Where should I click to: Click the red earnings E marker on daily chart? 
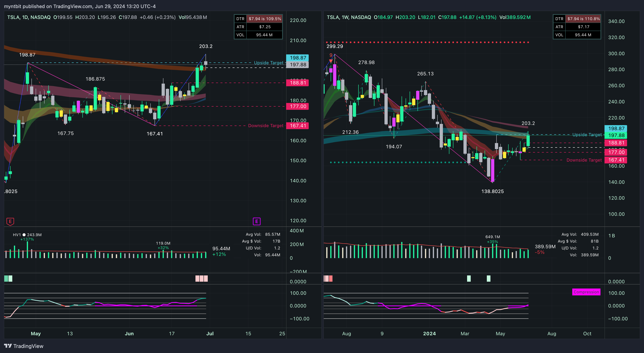(x=10, y=221)
